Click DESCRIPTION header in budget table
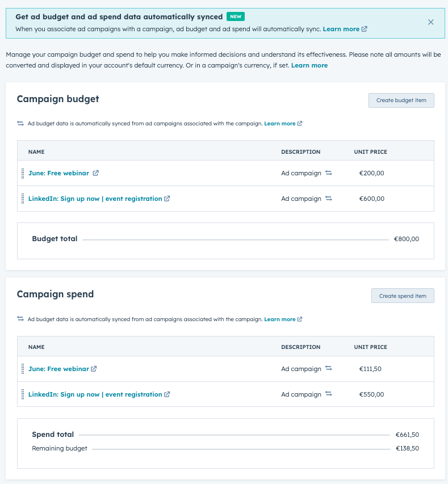This screenshot has width=448, height=484. [x=300, y=152]
